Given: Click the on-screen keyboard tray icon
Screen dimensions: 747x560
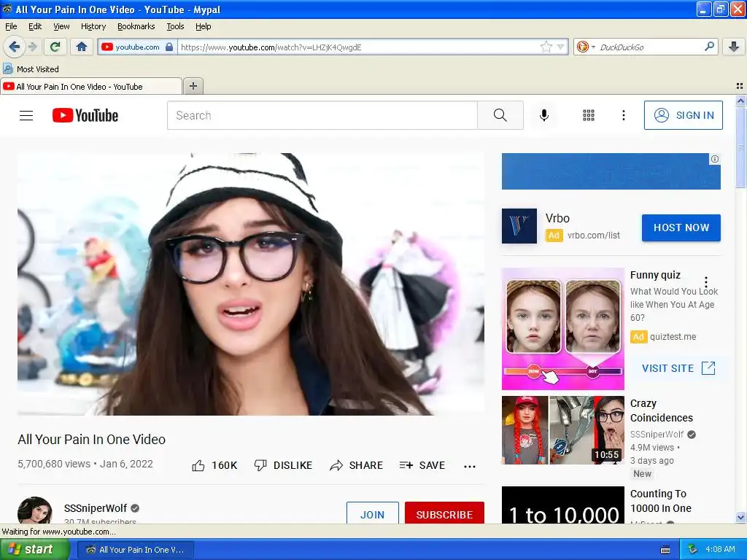Looking at the screenshot, I should point(665,550).
